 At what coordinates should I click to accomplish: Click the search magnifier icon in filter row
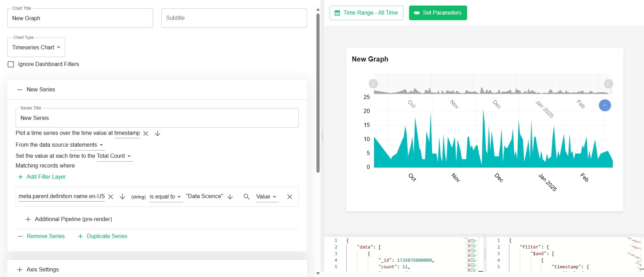coord(246,197)
